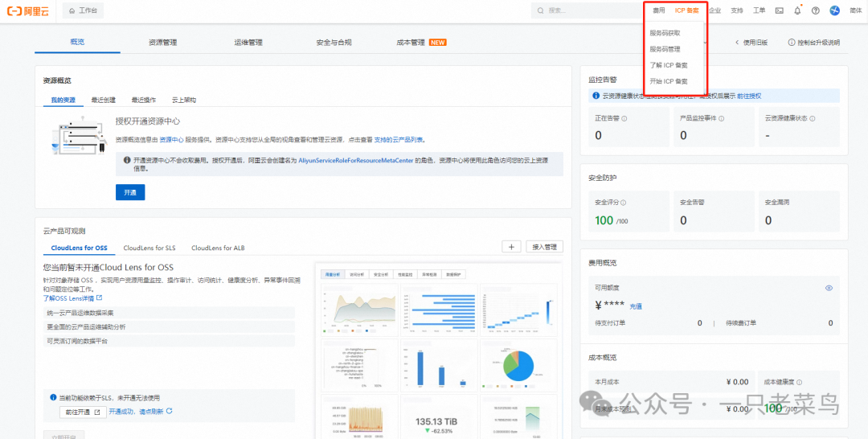Select CloudLens for SLS tab
The width and height of the screenshot is (868, 439).
[x=149, y=248]
